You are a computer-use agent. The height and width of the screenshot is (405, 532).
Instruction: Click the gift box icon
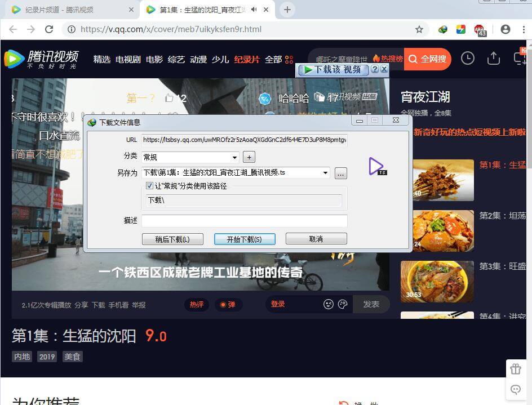click(515, 370)
